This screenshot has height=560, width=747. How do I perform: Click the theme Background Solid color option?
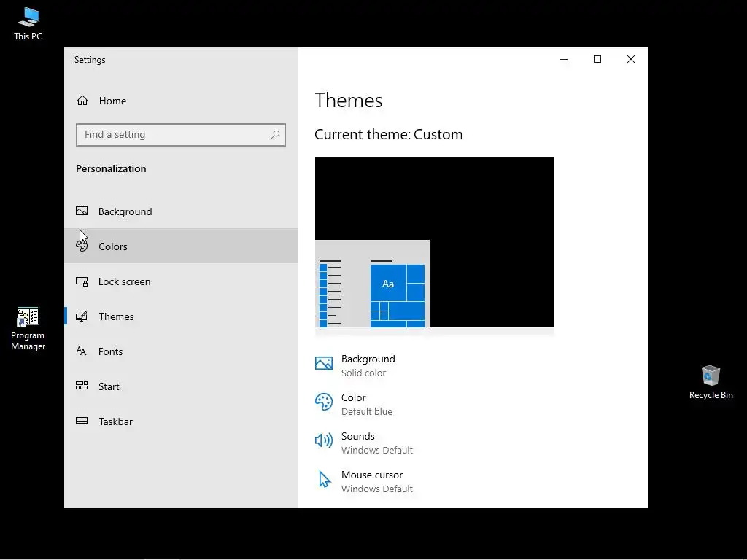coord(355,366)
